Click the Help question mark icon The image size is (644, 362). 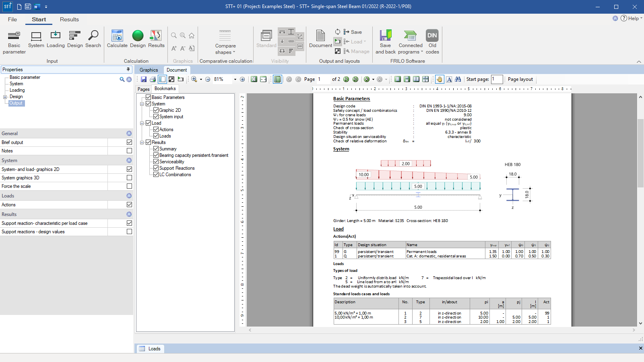(x=624, y=18)
